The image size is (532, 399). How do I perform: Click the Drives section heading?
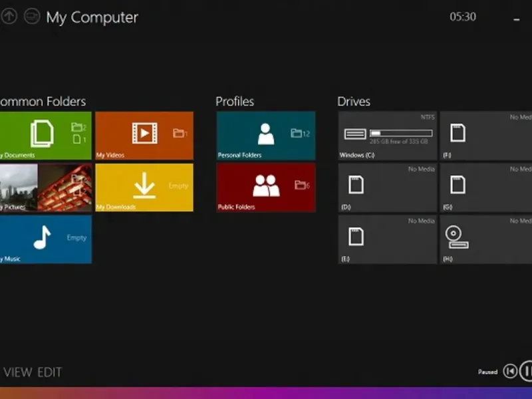(354, 102)
